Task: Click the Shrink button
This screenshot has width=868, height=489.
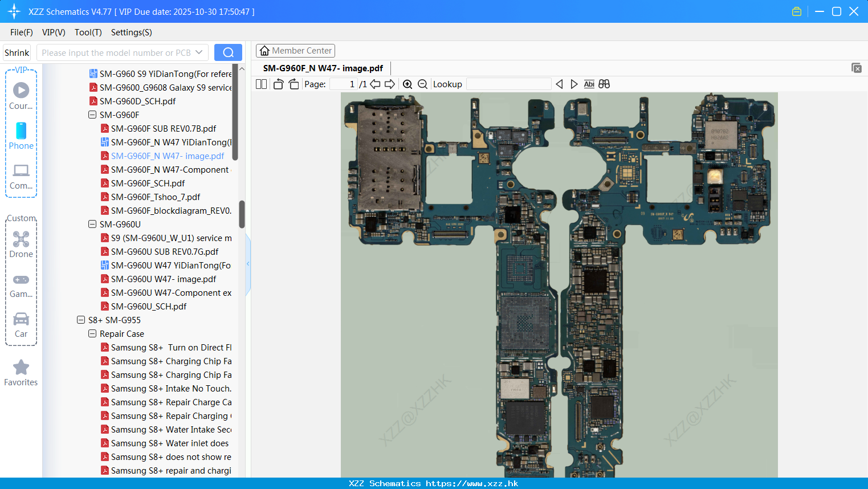Action: coord(17,52)
